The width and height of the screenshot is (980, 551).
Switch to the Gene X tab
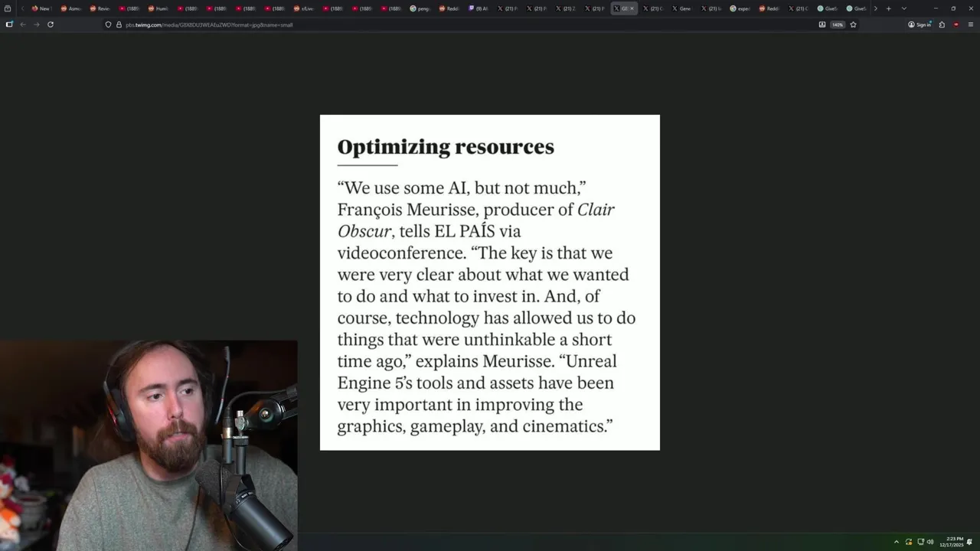[681, 8]
